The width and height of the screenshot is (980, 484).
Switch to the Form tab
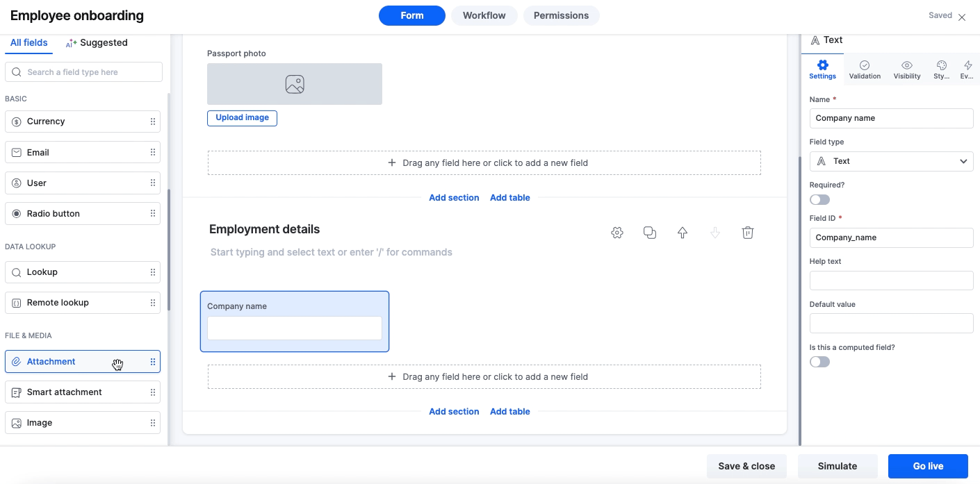pyautogui.click(x=412, y=15)
